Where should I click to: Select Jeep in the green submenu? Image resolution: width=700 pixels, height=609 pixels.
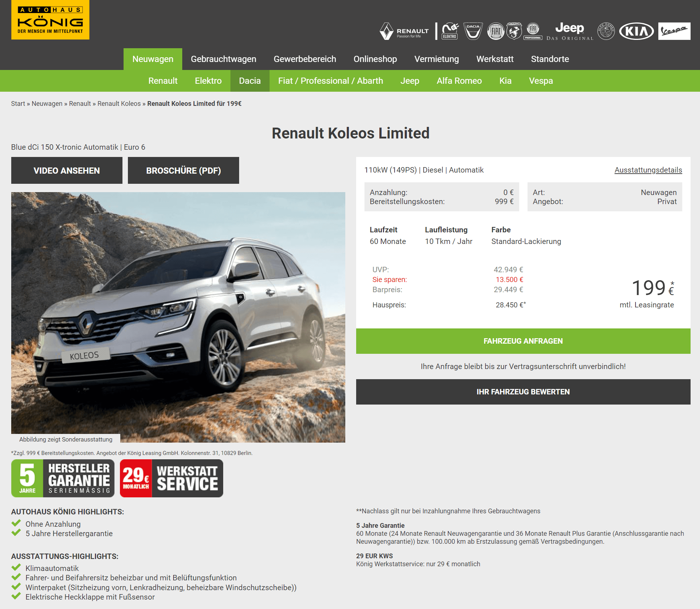[x=410, y=81]
